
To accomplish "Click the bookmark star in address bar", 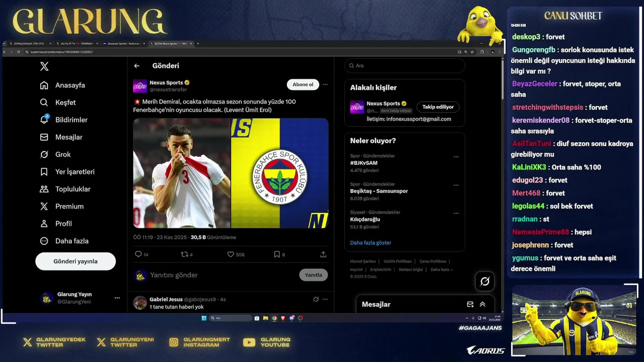I will (x=471, y=52).
